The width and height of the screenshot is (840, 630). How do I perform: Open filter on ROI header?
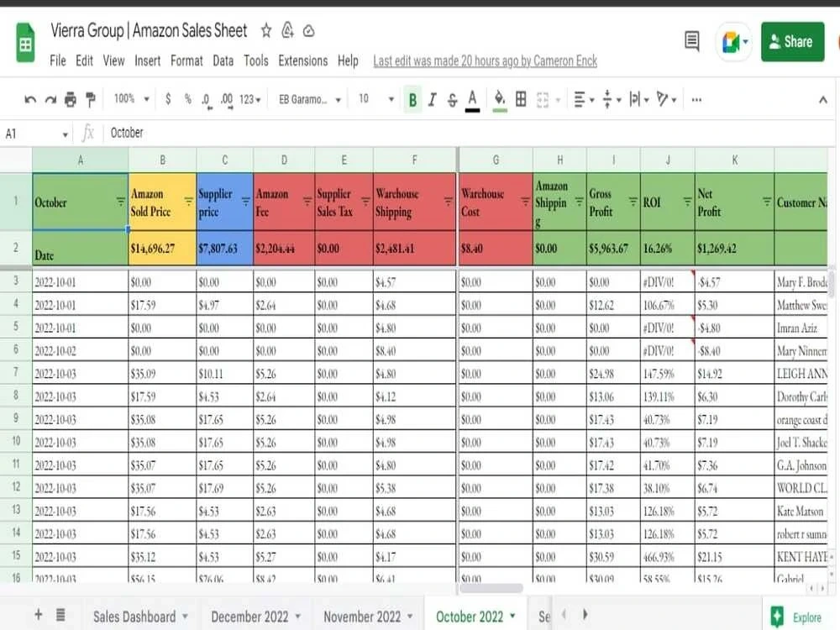tap(687, 202)
